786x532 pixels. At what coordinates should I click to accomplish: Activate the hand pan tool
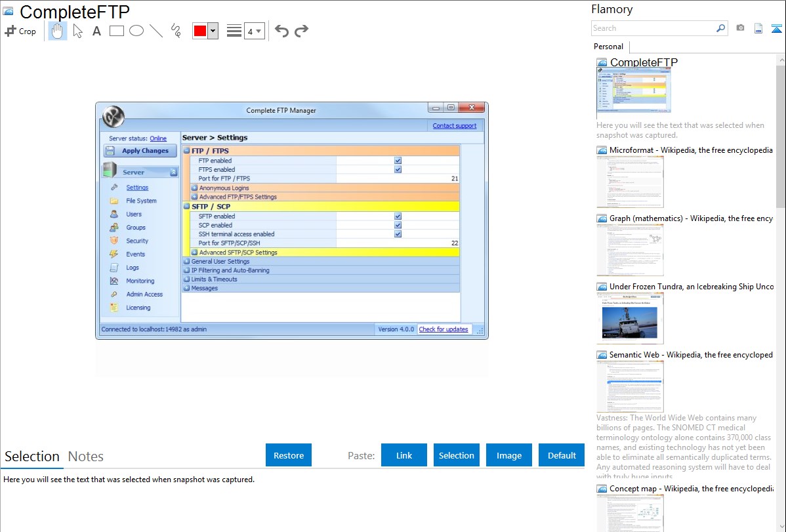[x=58, y=31]
